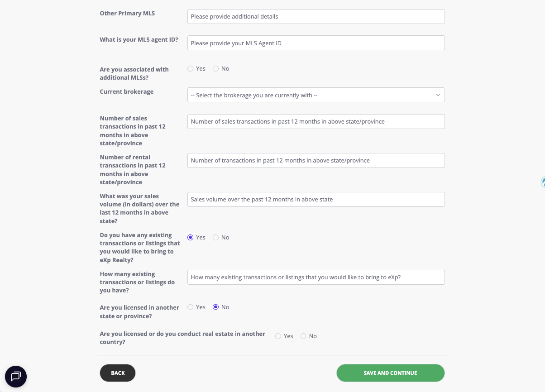The image size is (545, 392).
Task: Choose No for existing transactions to bring
Action: pos(216,238)
